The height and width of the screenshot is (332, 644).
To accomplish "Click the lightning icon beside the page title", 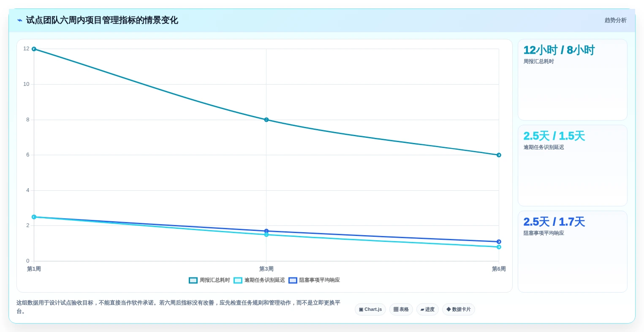I will click(x=20, y=20).
